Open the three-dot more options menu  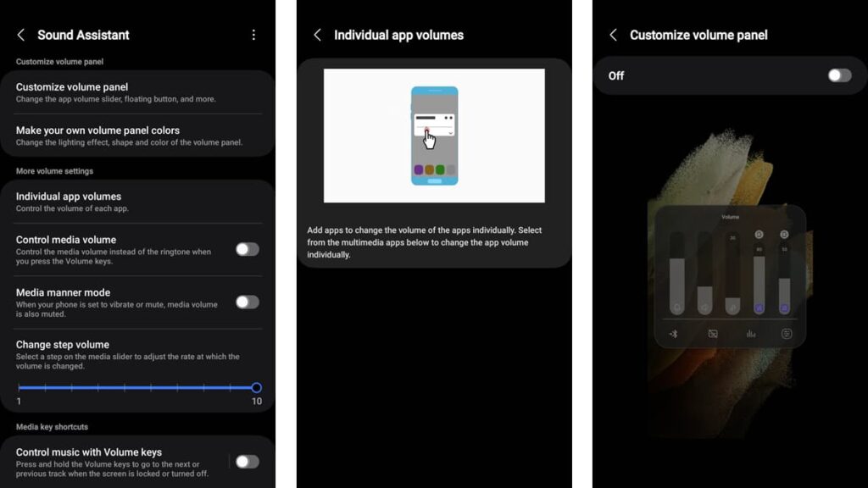click(253, 35)
